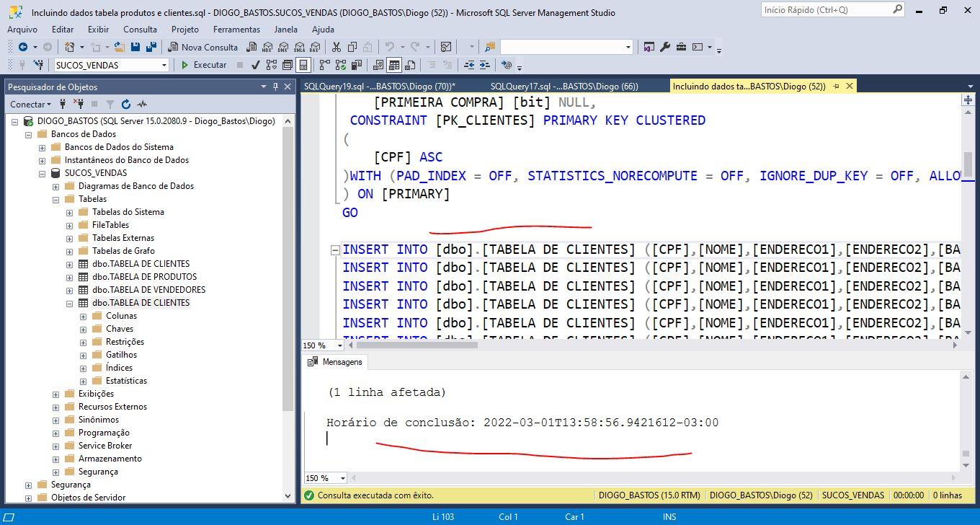Viewport: 980px width, 525px height.
Task: Click the Save All icon
Action: (151, 47)
